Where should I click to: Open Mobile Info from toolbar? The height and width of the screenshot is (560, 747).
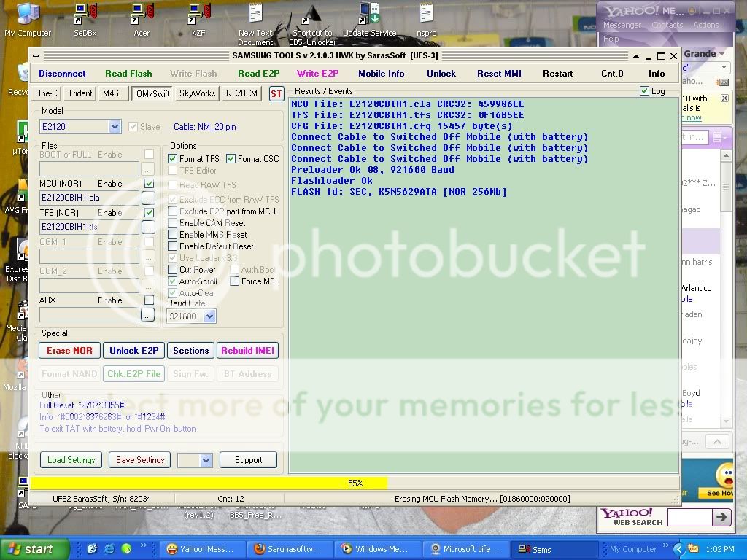click(x=381, y=74)
